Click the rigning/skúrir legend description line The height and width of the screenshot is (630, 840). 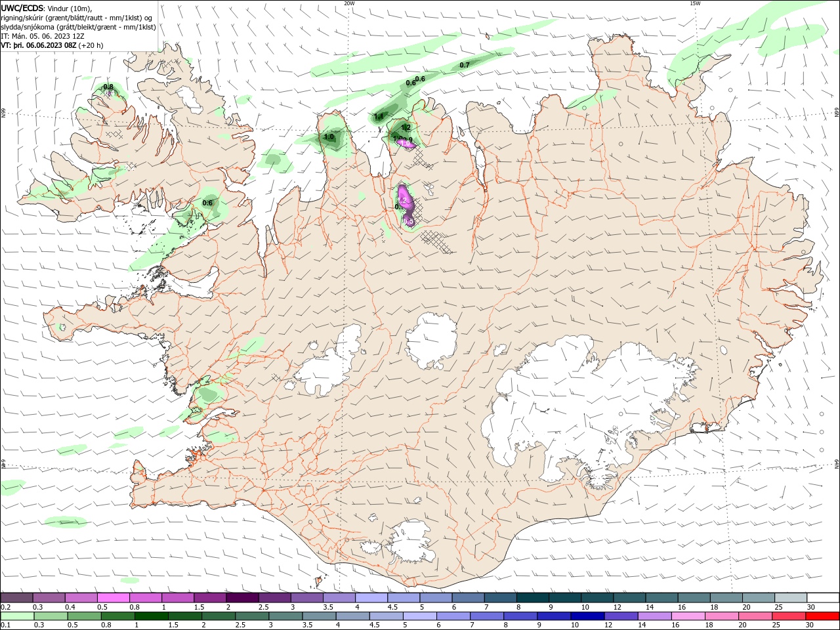pyautogui.click(x=77, y=18)
